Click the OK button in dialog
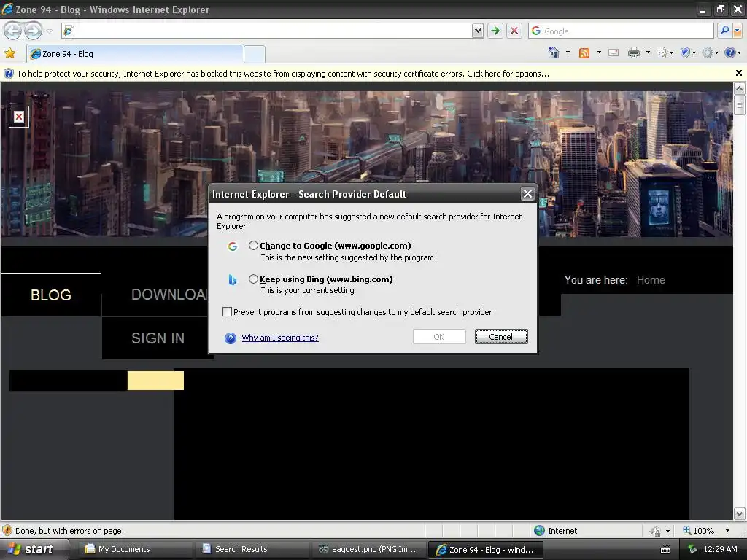The image size is (747, 560). (439, 337)
